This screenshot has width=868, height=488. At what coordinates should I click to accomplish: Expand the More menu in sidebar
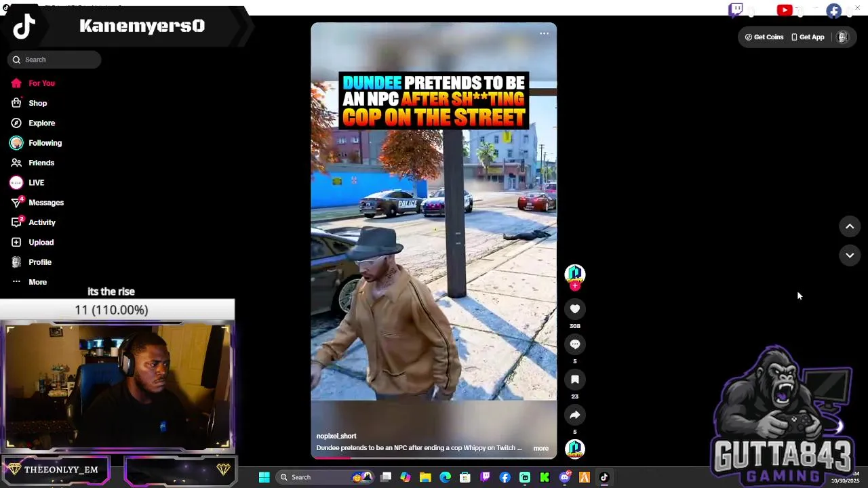point(29,282)
